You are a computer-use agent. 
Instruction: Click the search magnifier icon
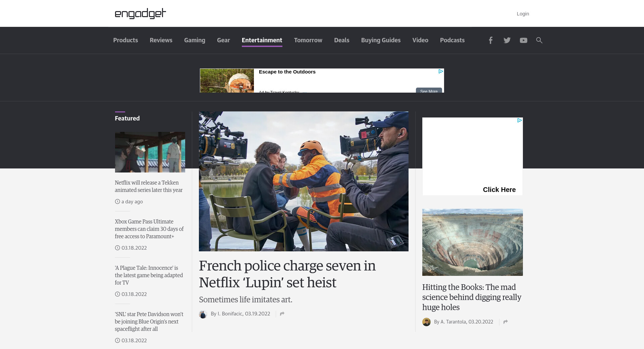[539, 40]
